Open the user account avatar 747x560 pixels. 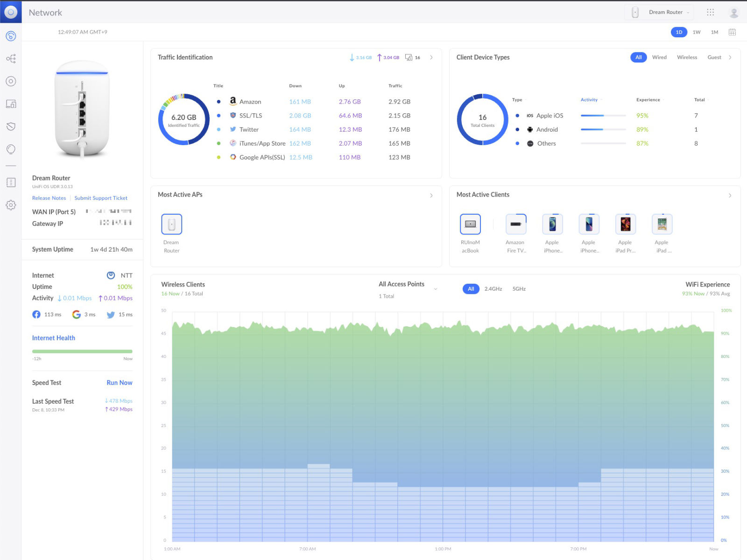[733, 13]
